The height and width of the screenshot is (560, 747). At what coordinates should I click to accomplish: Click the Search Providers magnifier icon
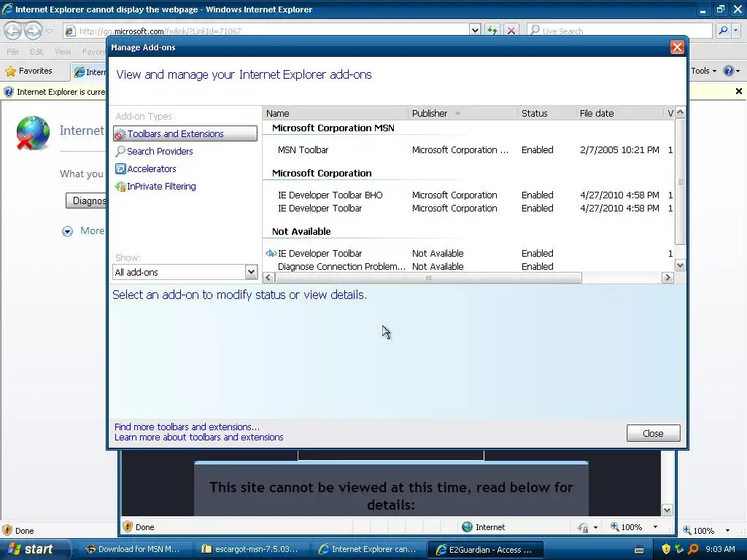[120, 152]
